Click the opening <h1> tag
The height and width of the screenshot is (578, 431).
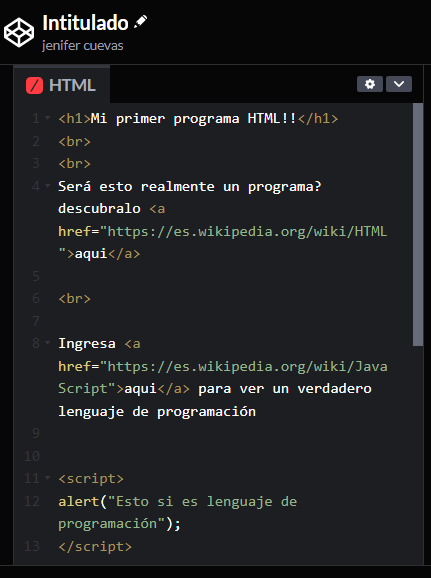point(74,119)
